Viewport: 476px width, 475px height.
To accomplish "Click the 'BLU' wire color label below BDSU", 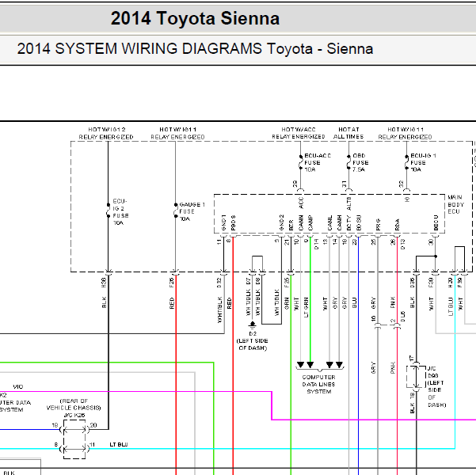I will tap(354, 302).
